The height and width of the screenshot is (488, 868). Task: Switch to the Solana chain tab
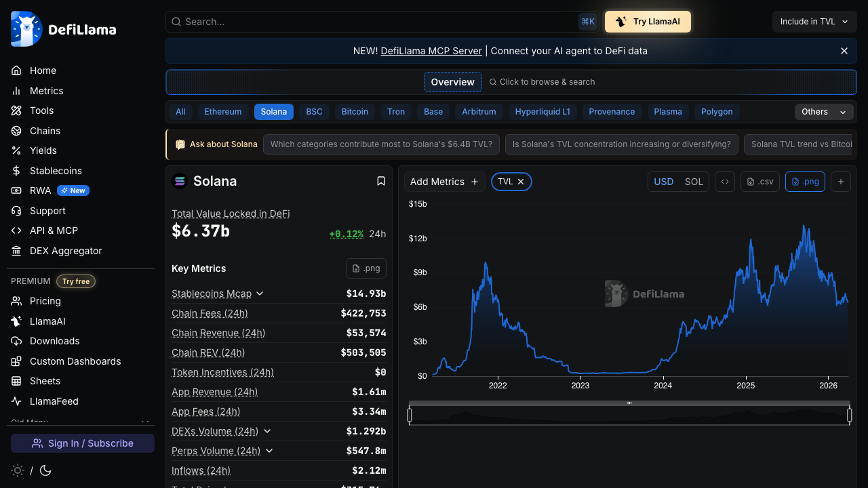(x=273, y=111)
